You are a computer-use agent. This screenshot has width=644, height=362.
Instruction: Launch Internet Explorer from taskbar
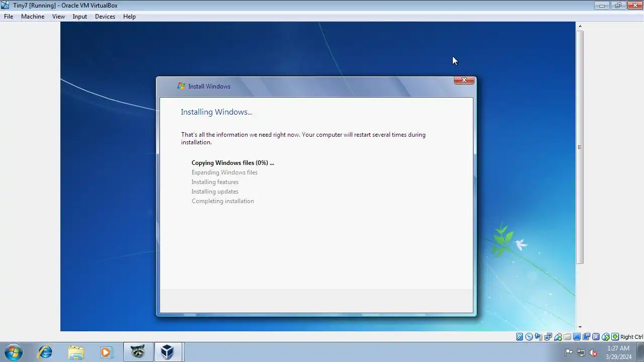coord(45,352)
